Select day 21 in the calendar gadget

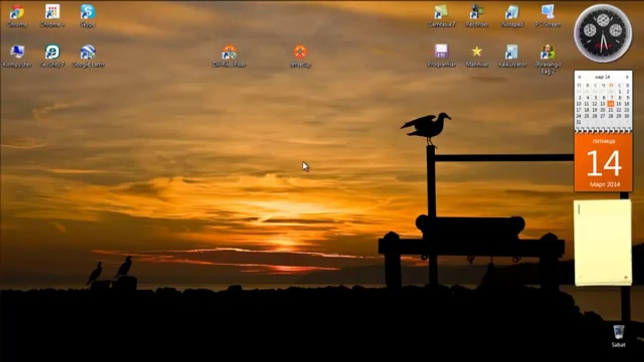pos(610,110)
